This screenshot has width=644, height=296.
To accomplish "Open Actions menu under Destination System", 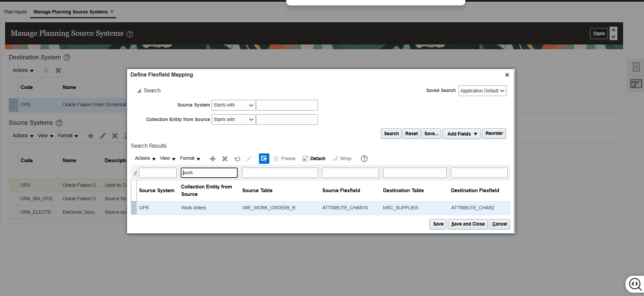I will pos(23,70).
